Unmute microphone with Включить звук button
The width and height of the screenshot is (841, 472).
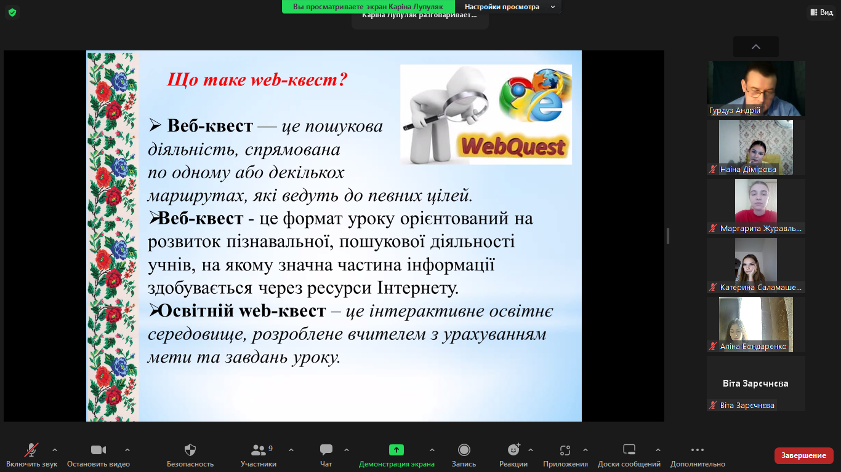31,451
